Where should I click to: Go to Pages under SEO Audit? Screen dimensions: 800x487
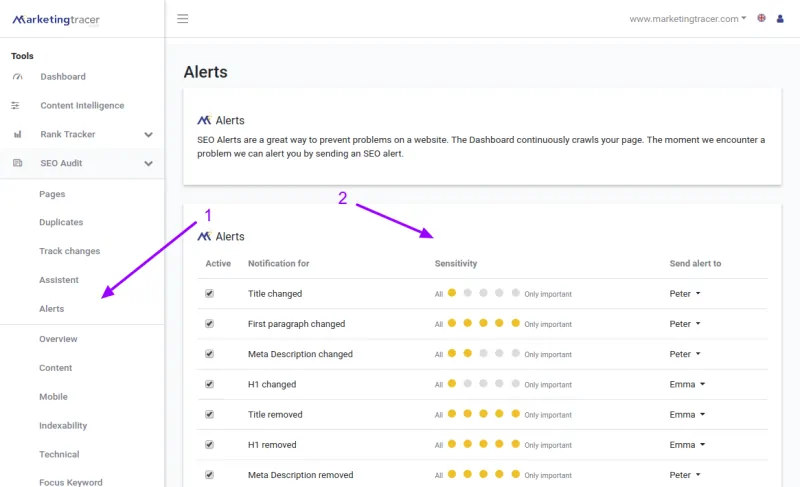pos(52,194)
